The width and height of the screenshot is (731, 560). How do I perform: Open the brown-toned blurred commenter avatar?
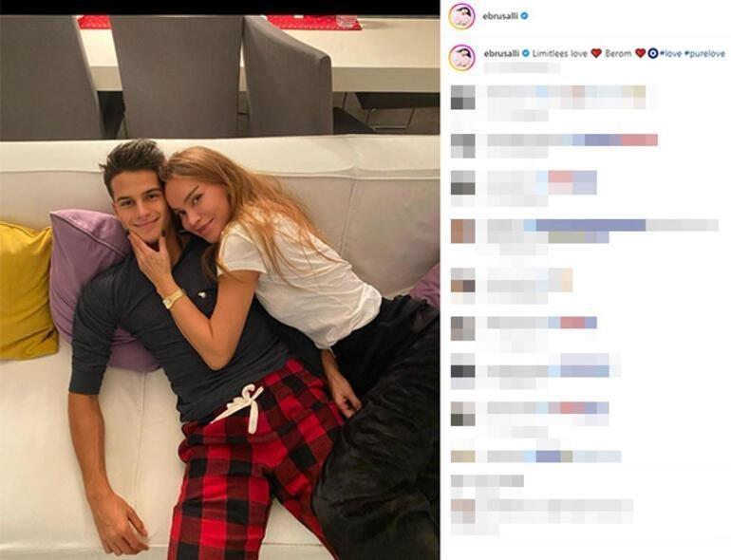(463, 232)
